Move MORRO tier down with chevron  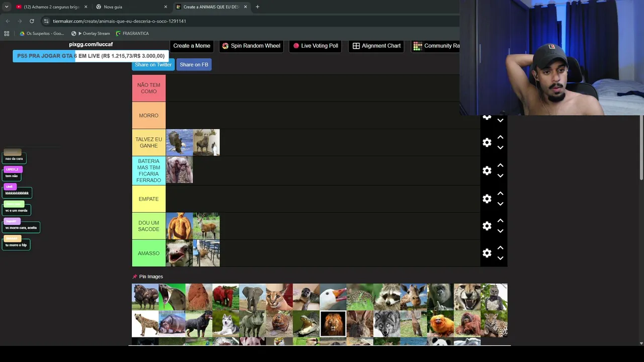tap(500, 120)
